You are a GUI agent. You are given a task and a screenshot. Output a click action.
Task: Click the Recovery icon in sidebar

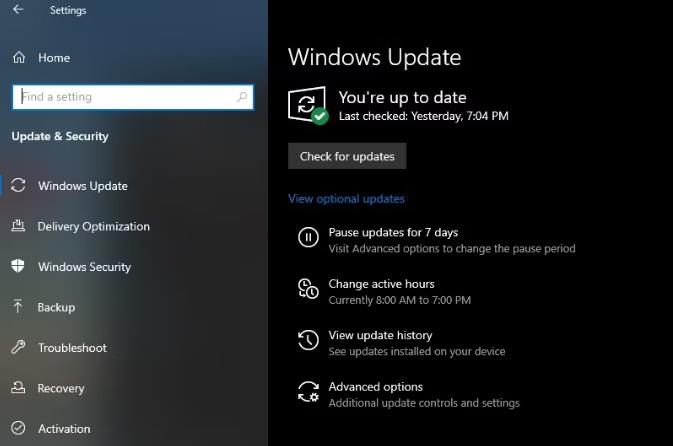[18, 387]
